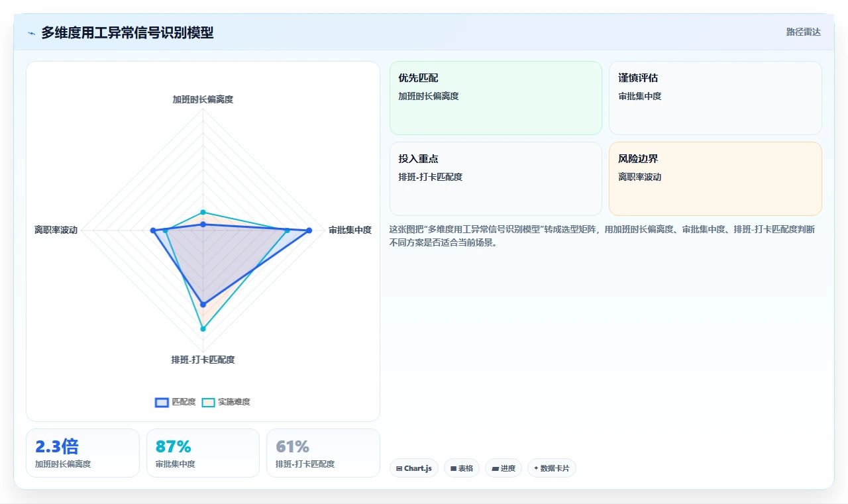Viewport: 848px width, 504px height.
Task: Click 加班时长偏离度 label under 2.3倍
Action: point(63,464)
